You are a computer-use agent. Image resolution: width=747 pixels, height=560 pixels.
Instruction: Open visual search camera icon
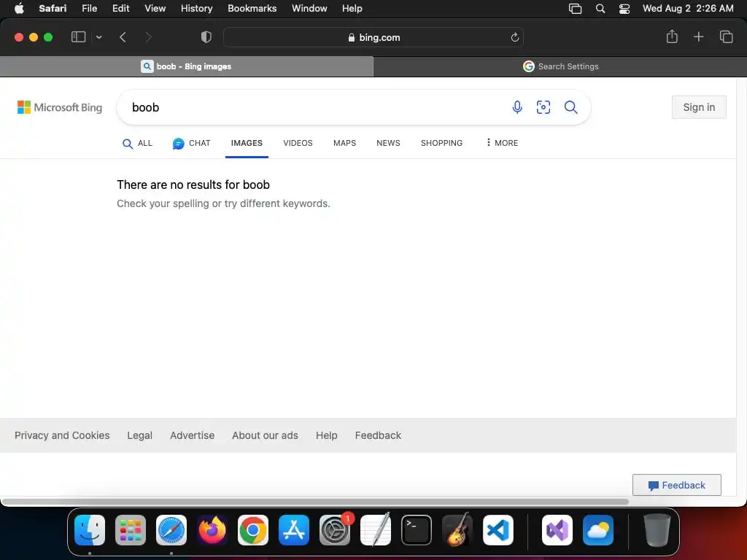click(x=543, y=107)
